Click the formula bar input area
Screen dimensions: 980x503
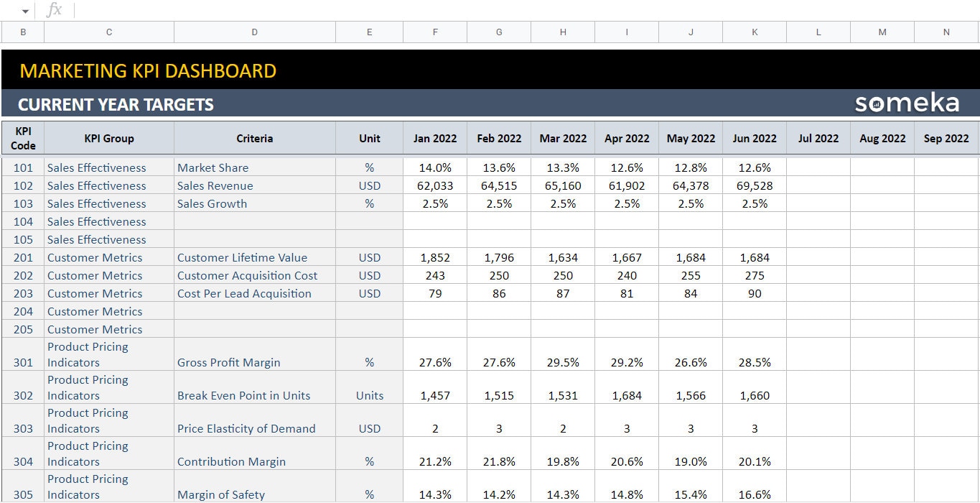[527, 10]
